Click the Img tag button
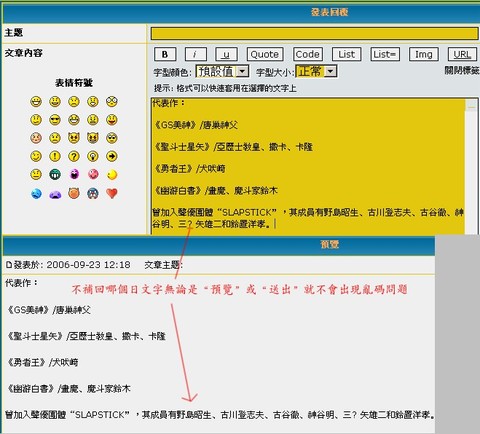 click(x=424, y=54)
